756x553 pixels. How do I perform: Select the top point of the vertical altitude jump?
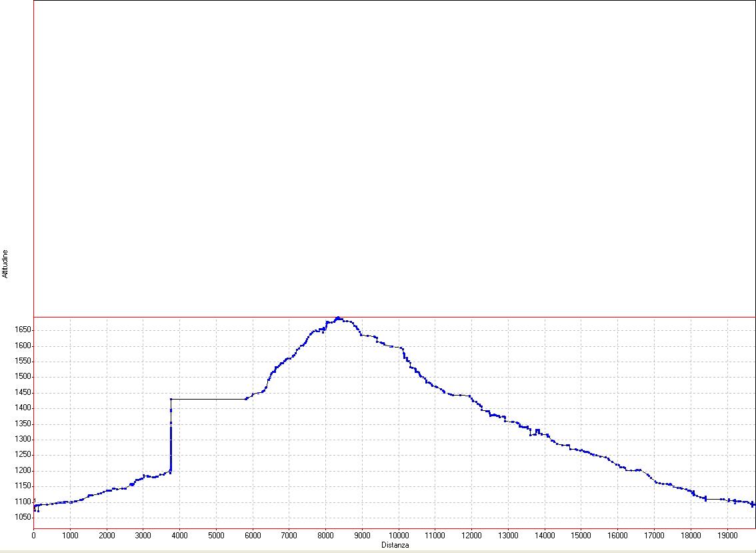pyautogui.click(x=171, y=399)
